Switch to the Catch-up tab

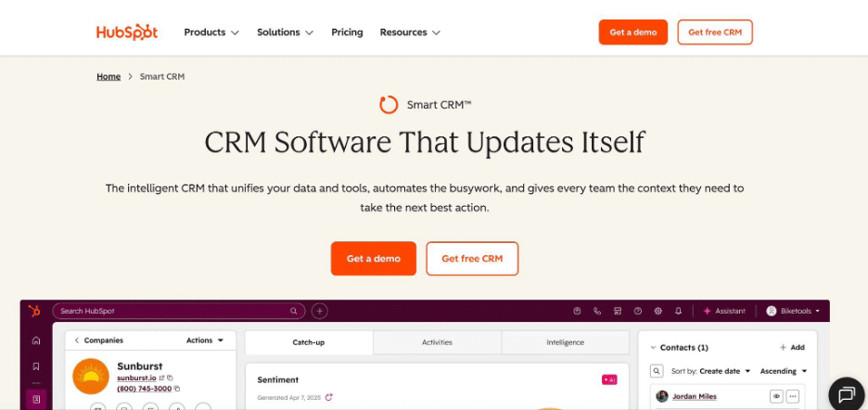click(x=309, y=342)
